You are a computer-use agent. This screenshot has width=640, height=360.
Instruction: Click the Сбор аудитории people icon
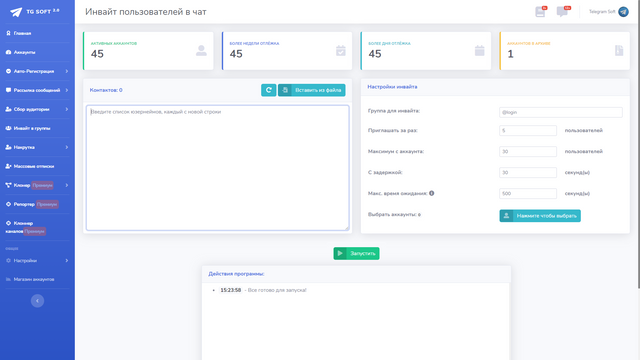coord(8,109)
